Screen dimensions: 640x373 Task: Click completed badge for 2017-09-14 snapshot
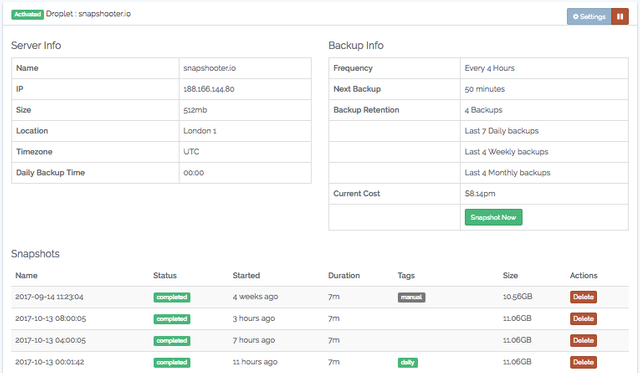pyautogui.click(x=172, y=297)
